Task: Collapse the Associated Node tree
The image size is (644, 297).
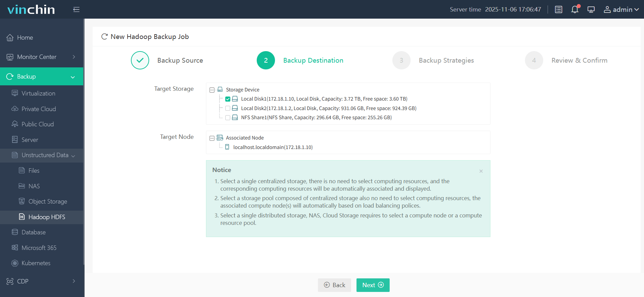Action: 212,138
